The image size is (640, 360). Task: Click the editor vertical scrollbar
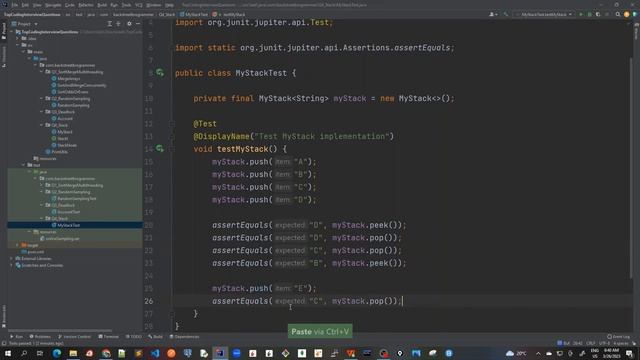pyautogui.click(x=631, y=167)
